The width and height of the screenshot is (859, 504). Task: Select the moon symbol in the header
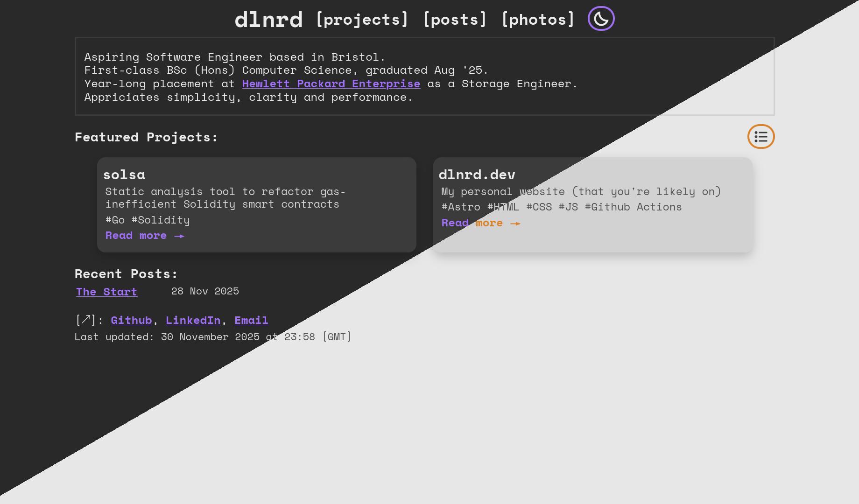[x=601, y=19]
